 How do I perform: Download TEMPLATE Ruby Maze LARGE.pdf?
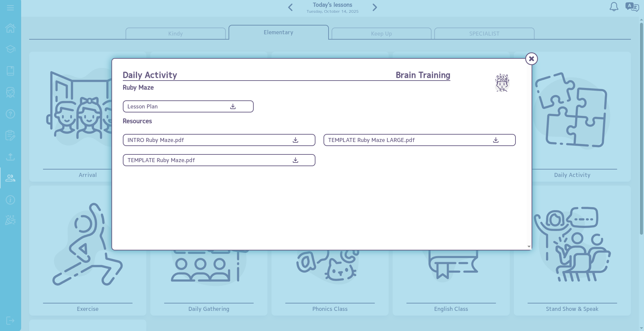pos(496,140)
